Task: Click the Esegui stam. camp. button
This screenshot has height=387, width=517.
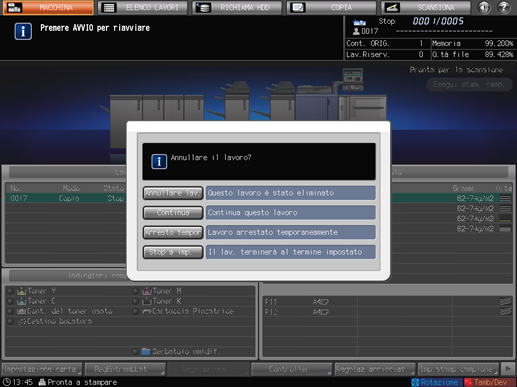Action: point(469,84)
